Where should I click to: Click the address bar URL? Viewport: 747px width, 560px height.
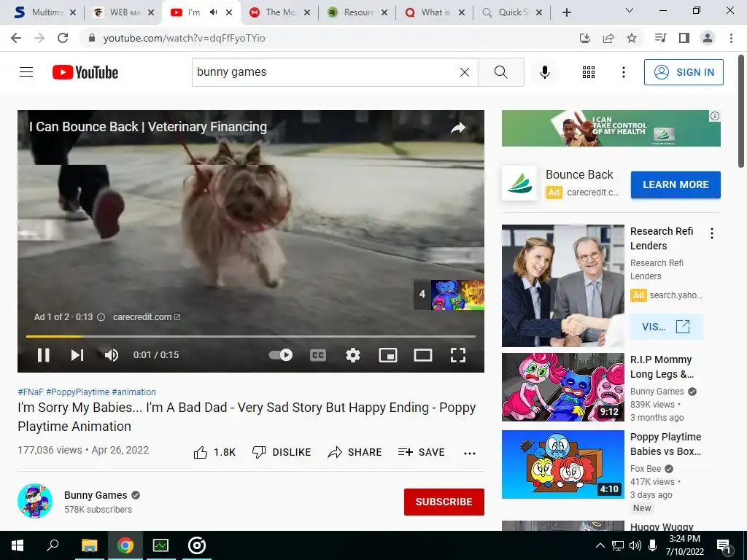click(x=184, y=38)
